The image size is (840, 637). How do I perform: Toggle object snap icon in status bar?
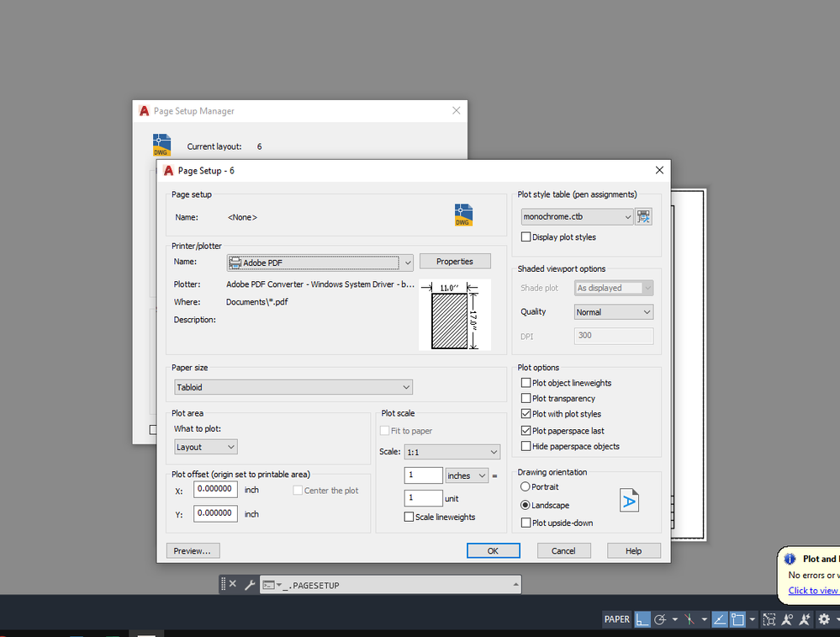coord(737,619)
